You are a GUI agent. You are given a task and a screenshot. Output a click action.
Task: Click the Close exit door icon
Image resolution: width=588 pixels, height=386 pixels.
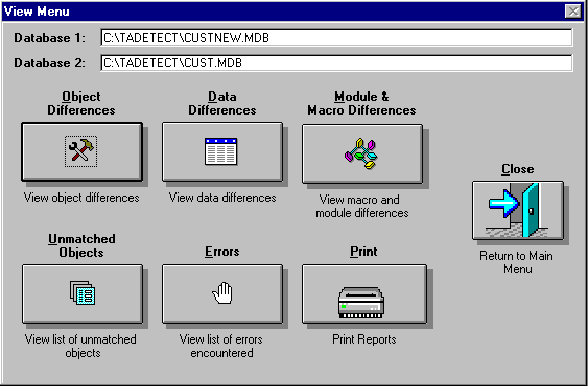point(518,210)
